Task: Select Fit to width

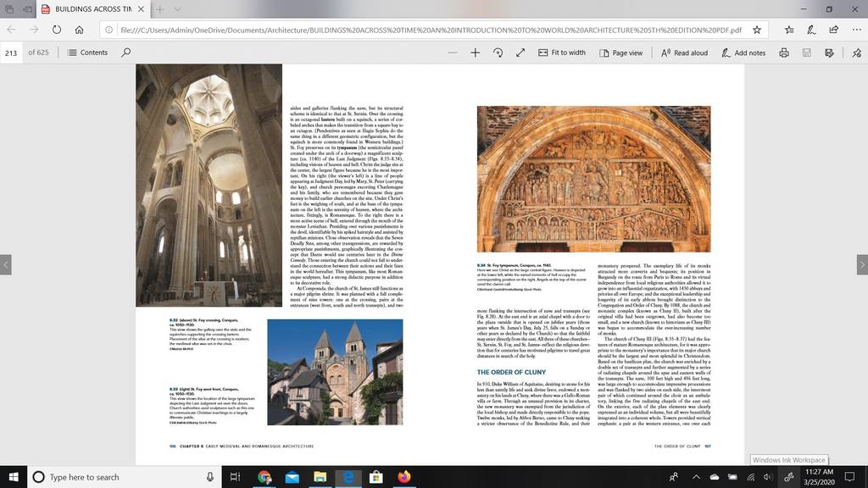Action: (x=562, y=53)
